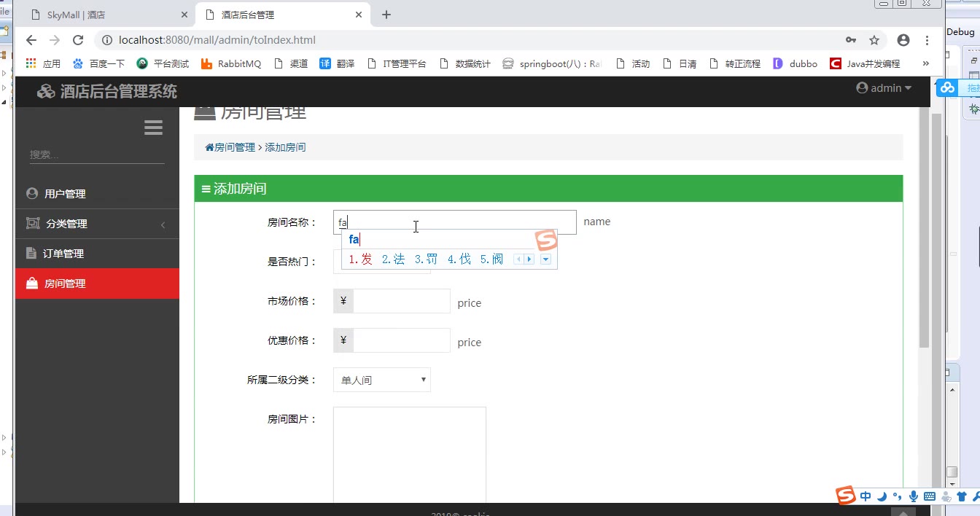Show more bookmarks chevron
This screenshot has width=980, height=516.
point(925,63)
